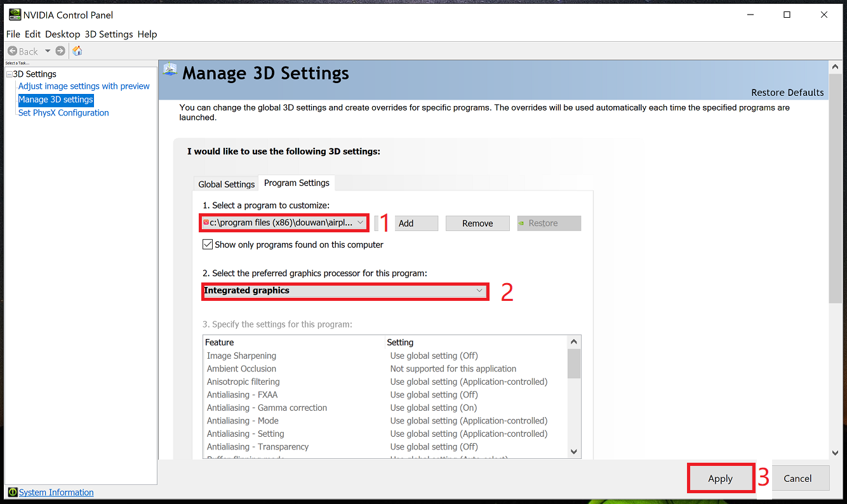
Task: Open the Back history dropdown arrow
Action: click(47, 51)
